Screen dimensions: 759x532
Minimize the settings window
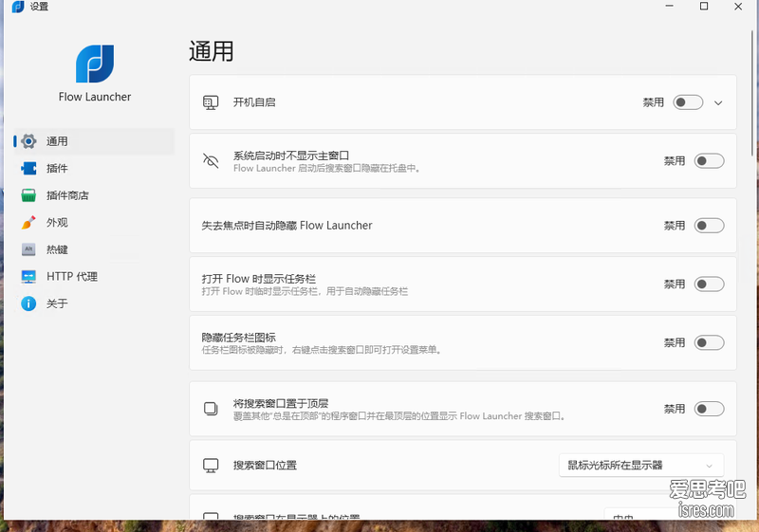click(670, 7)
